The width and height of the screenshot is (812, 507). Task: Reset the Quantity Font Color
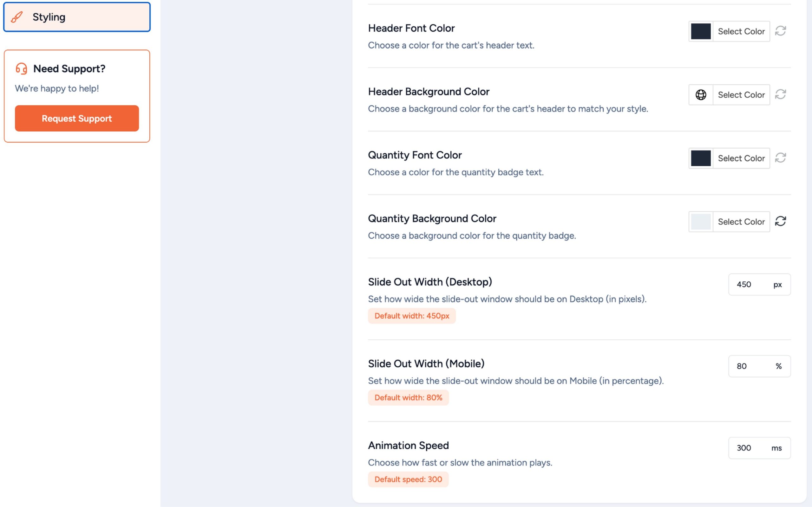click(780, 158)
